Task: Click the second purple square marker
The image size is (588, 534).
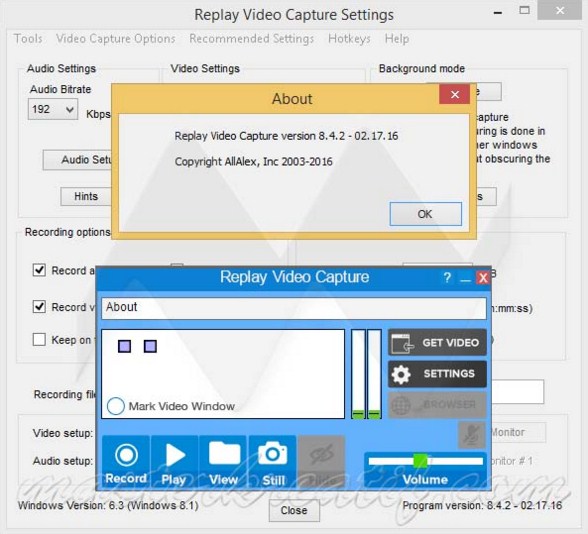Action: click(x=150, y=346)
